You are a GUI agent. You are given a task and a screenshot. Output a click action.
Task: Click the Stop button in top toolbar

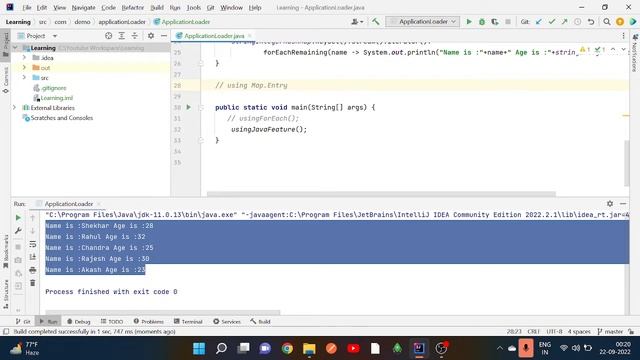508,22
